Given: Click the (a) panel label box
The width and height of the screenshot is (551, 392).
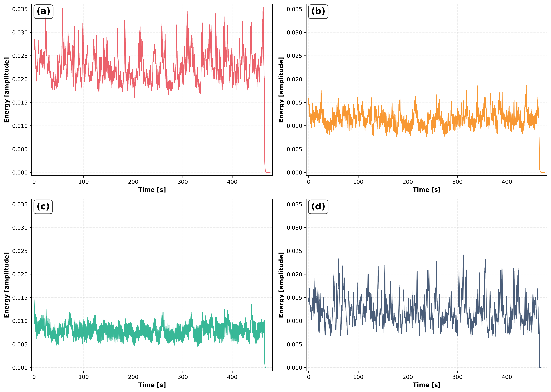Looking at the screenshot, I should (44, 11).
